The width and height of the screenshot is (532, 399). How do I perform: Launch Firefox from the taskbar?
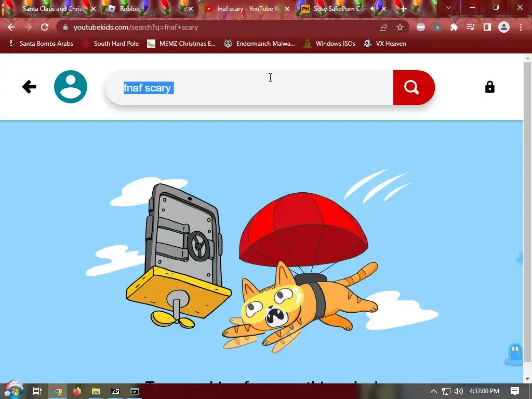click(x=77, y=391)
